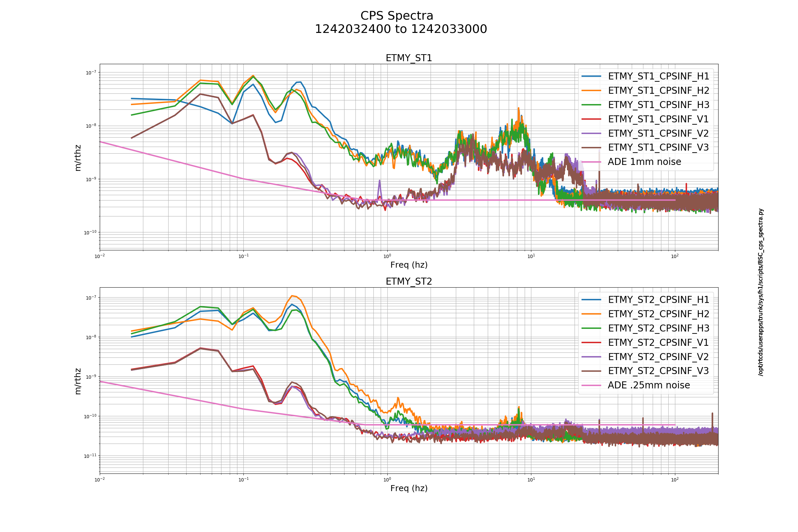Click the brown line sample beside ETMY_ST2_CPSINF_V3
The image size is (798, 532).
point(592,371)
